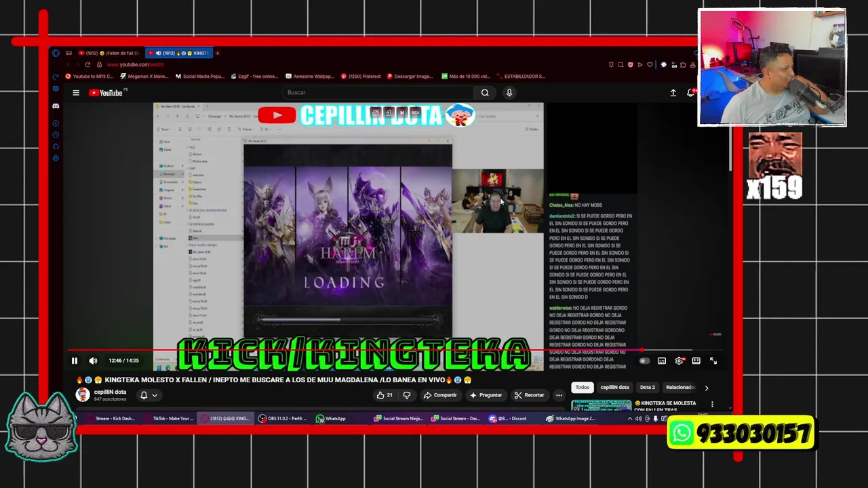Enter fullscreen video mode
This screenshot has height=488, width=868.
click(713, 361)
